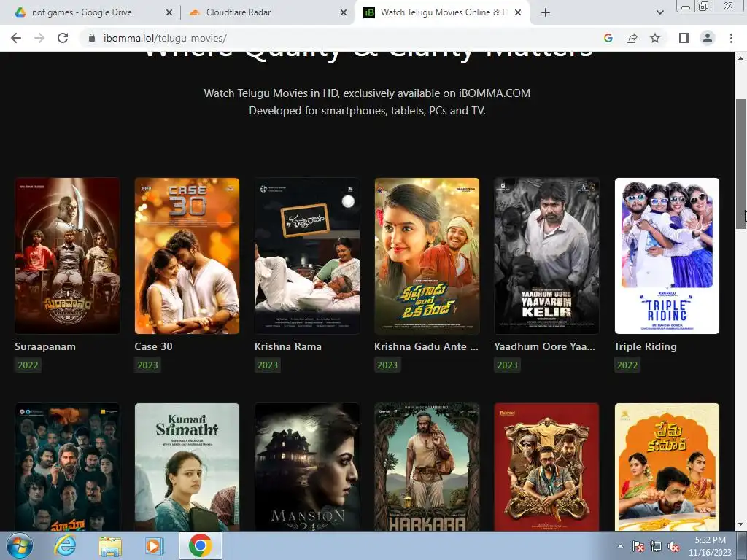Image resolution: width=747 pixels, height=560 pixels.
Task: Open the network tray icon
Action: tap(656, 546)
